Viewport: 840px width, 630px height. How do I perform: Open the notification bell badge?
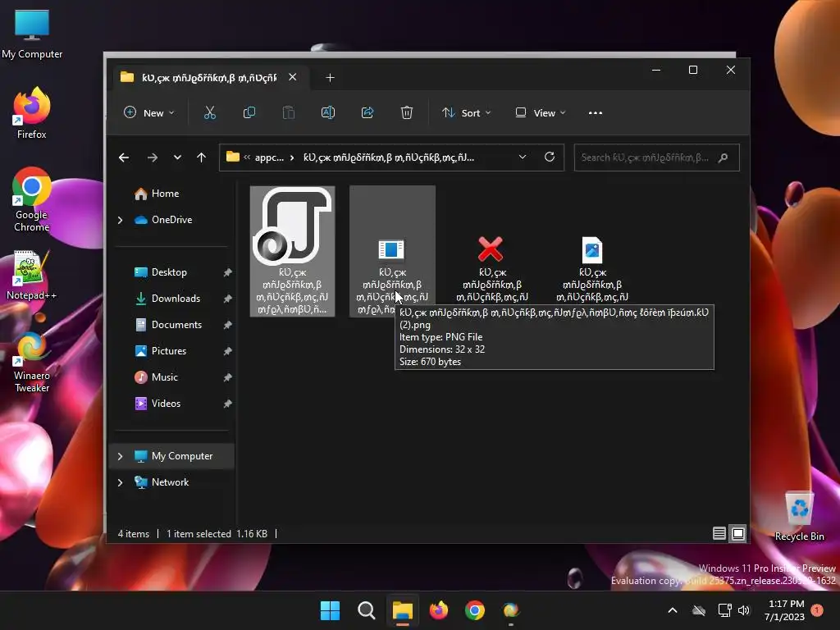tap(817, 609)
